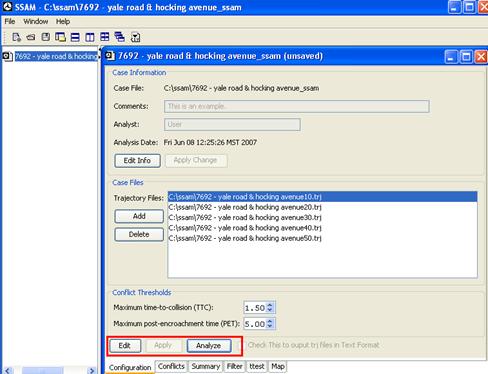The image size is (488, 374).
Task: Tile windows vertically using the toolbar icon
Action: 90,37
